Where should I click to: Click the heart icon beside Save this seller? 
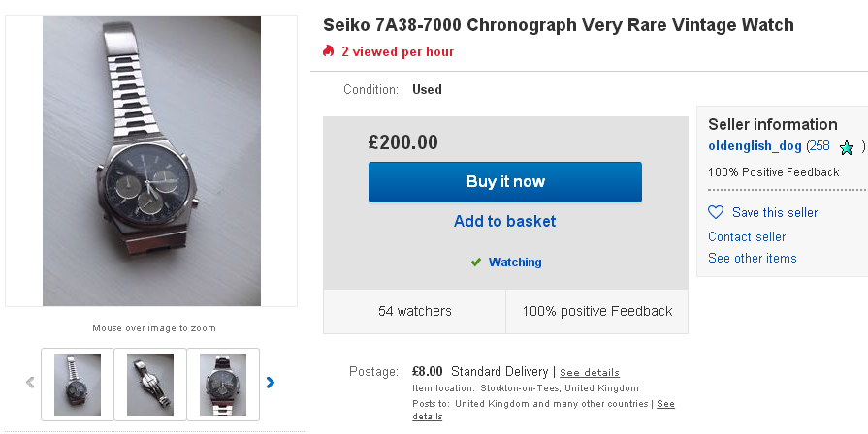[716, 212]
